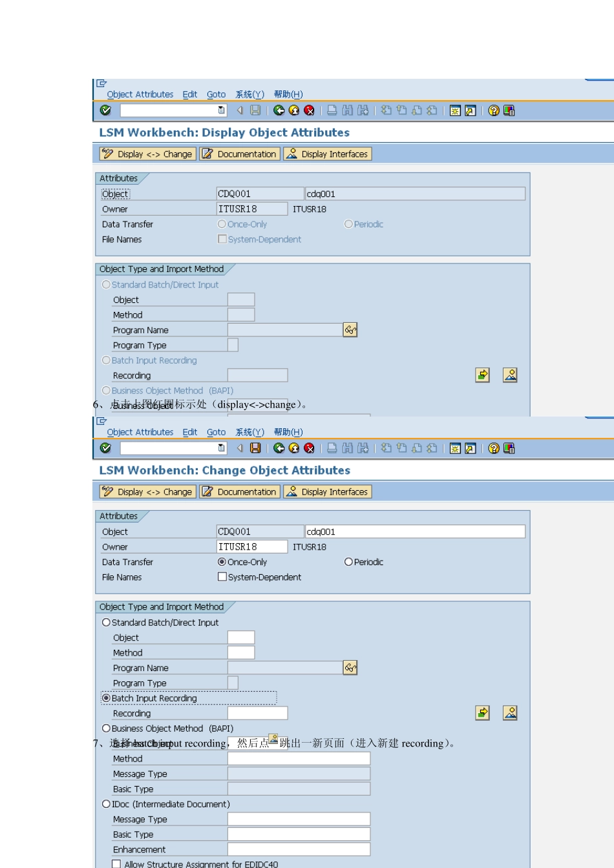The height and width of the screenshot is (868, 614).
Task: Tick System-Dependent file names in Change Object Attributes screen
Action: (222, 577)
